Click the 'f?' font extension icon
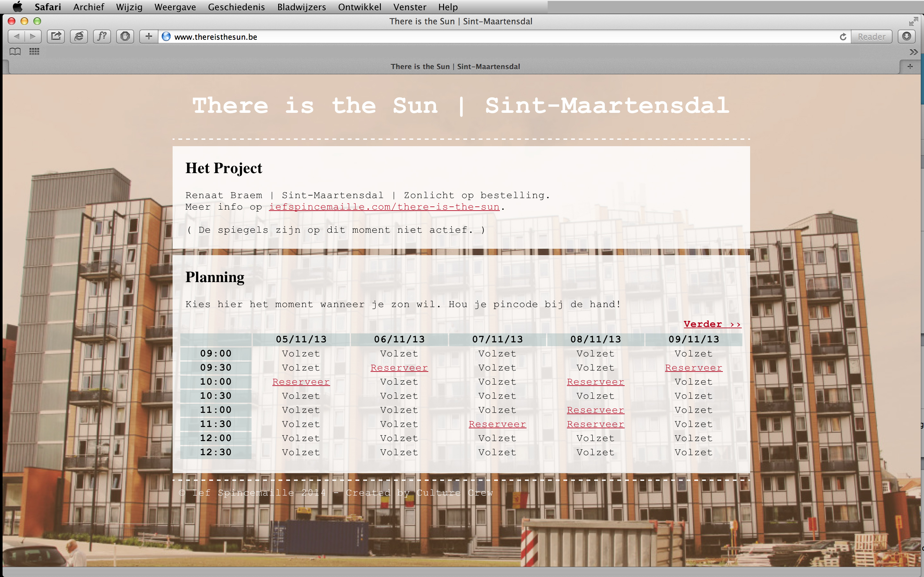Screen dimensions: 924x577 point(102,37)
